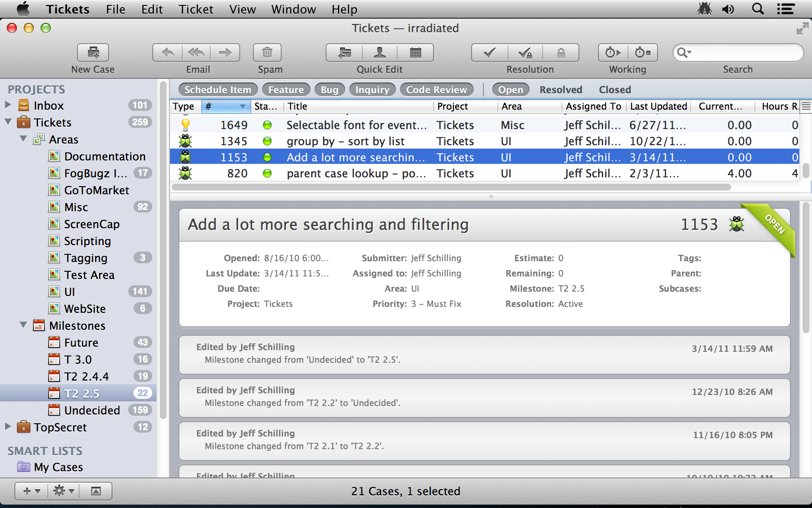This screenshot has height=508, width=812.
Task: Toggle the Feature type filter
Action: 286,90
